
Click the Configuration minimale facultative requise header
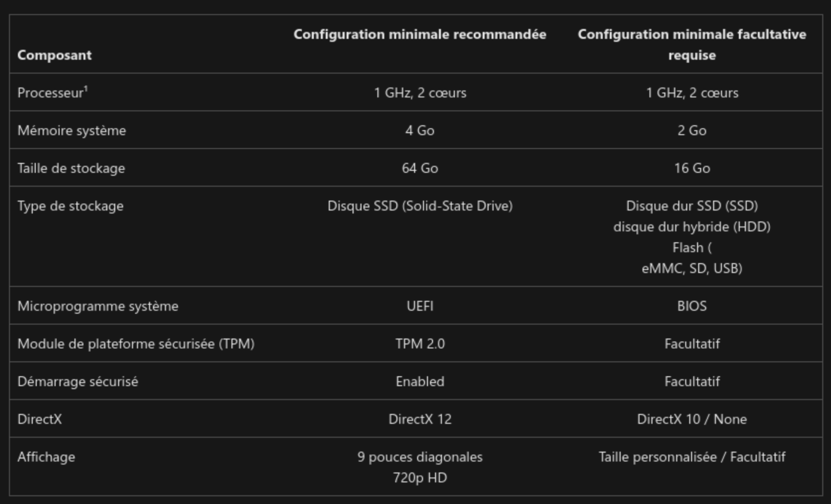pos(691,44)
